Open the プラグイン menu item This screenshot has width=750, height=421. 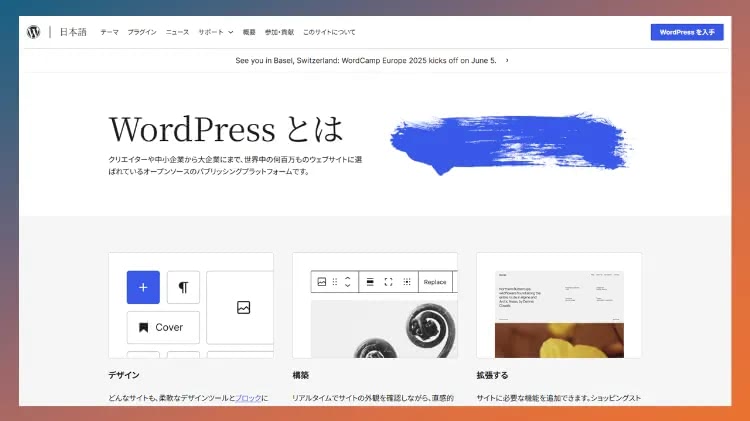click(142, 32)
